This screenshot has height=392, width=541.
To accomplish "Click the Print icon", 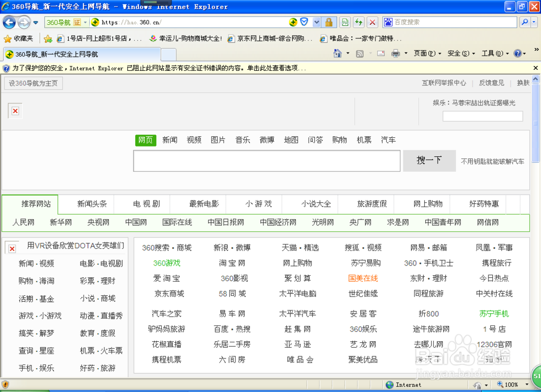I will 395,54.
